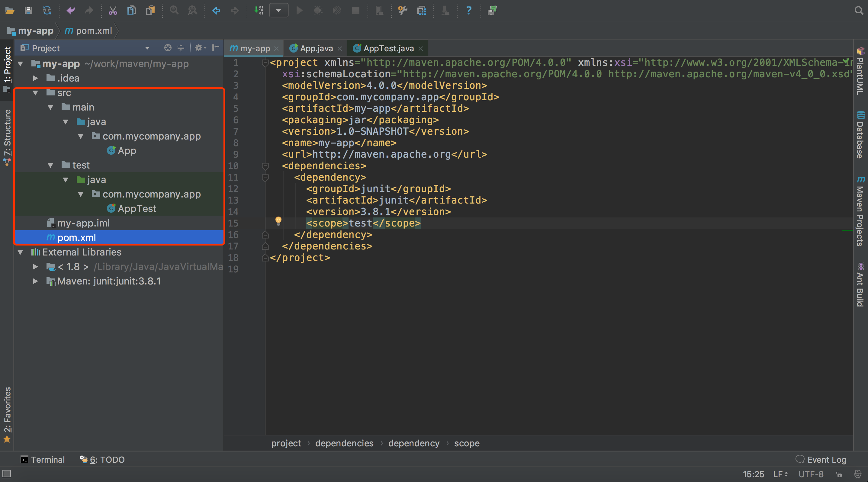Hide the Project panel with the arrow icon
This screenshot has width=868, height=482.
[215, 48]
